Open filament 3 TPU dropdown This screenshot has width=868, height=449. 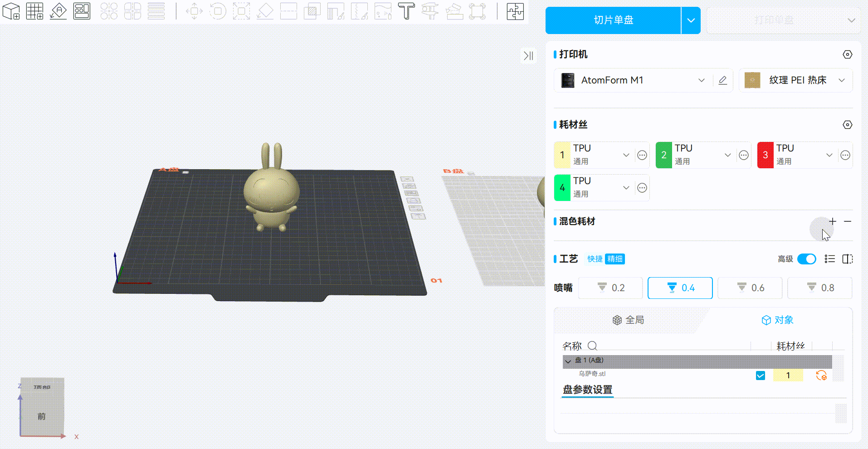click(829, 155)
